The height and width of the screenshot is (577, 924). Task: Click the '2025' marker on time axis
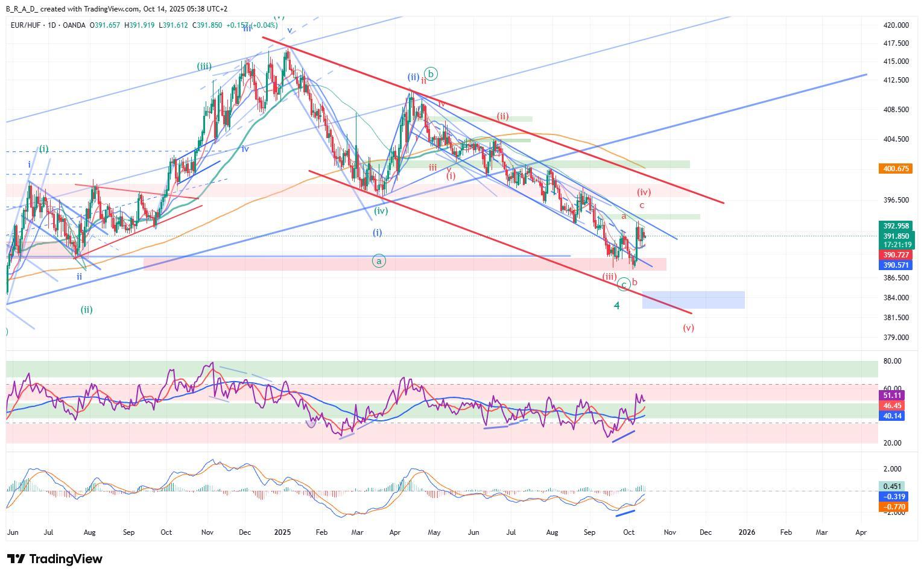pyautogui.click(x=282, y=532)
